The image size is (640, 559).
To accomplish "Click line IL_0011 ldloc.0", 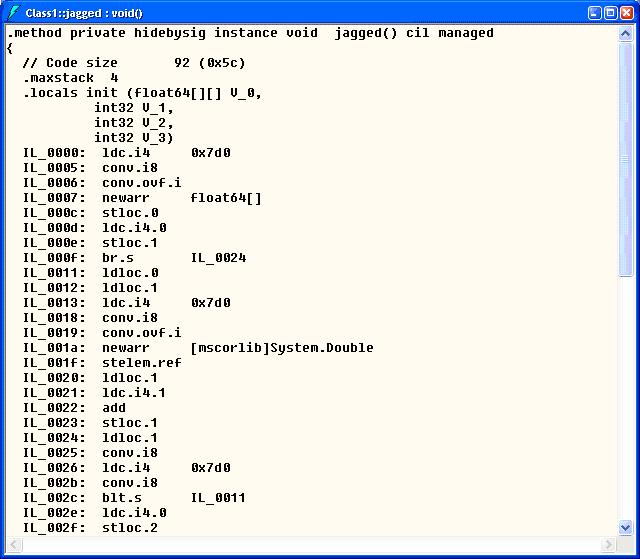I will (91, 273).
